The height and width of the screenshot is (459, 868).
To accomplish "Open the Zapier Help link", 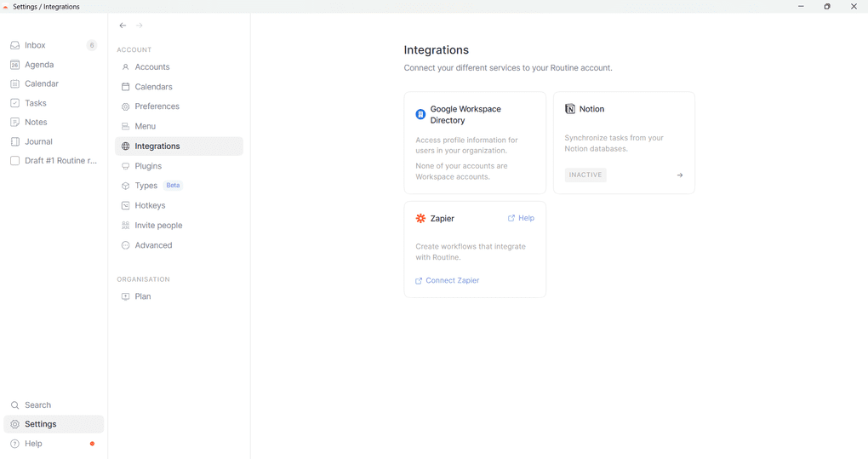I will coord(521,218).
